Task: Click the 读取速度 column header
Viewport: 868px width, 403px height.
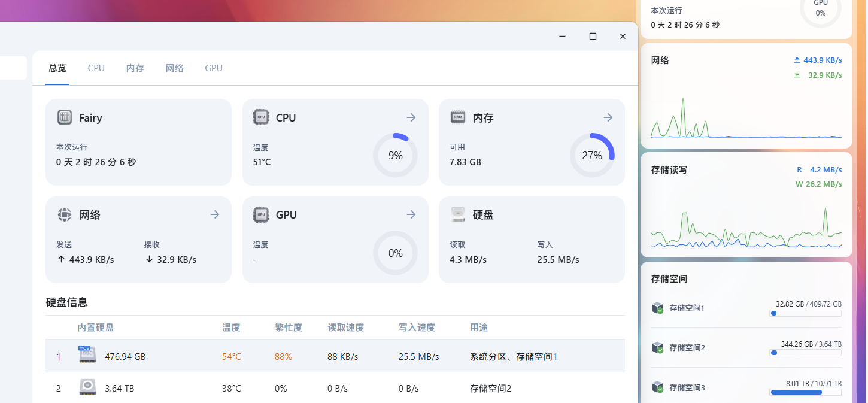Action: pos(346,328)
